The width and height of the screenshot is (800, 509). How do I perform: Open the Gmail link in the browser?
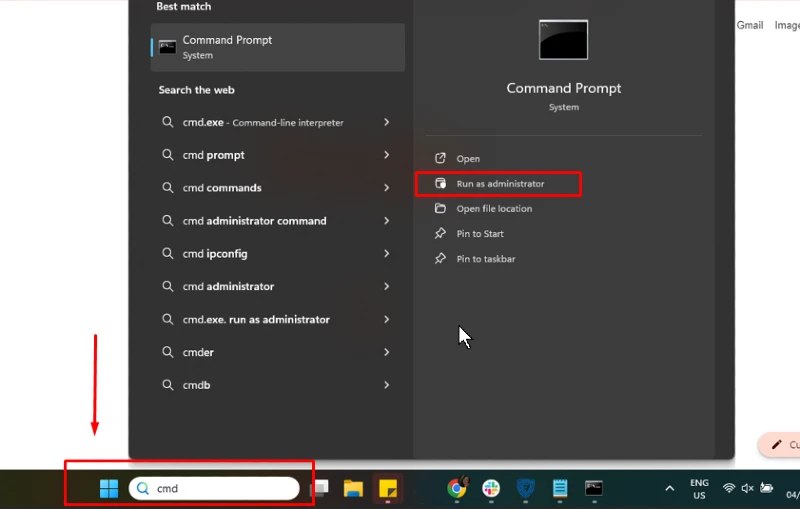749,25
